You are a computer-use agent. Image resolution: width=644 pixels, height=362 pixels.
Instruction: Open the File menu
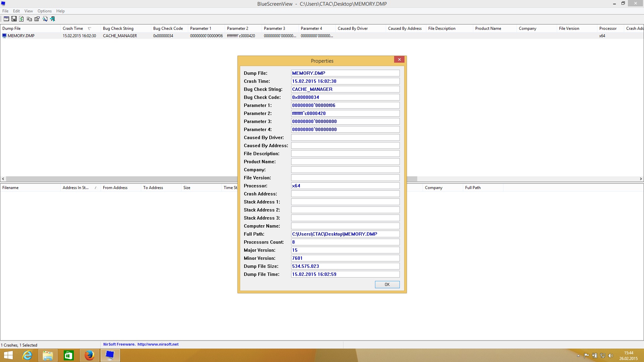(5, 11)
